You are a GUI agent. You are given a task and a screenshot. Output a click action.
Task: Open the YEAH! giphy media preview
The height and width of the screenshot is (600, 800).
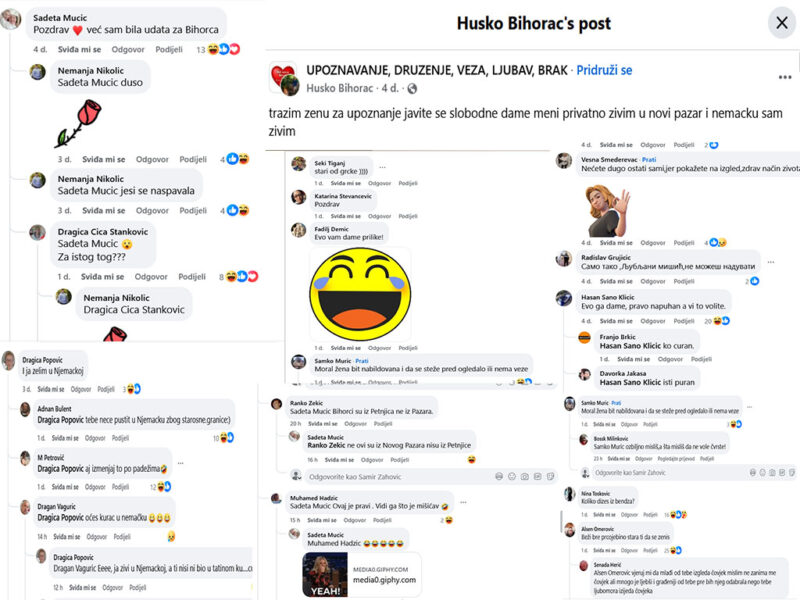362,574
